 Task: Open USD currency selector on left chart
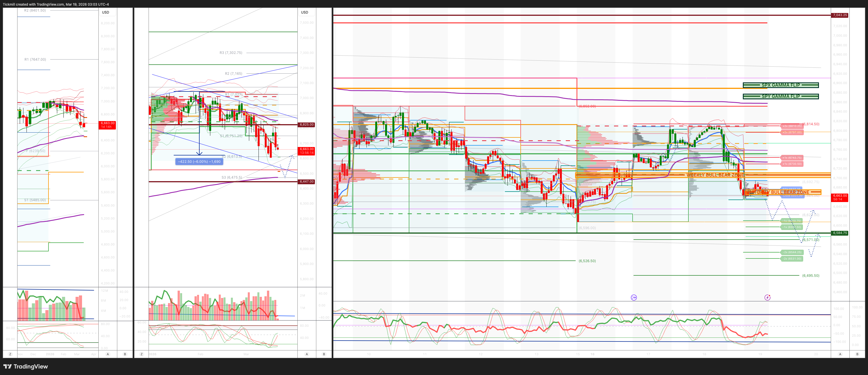coord(106,12)
